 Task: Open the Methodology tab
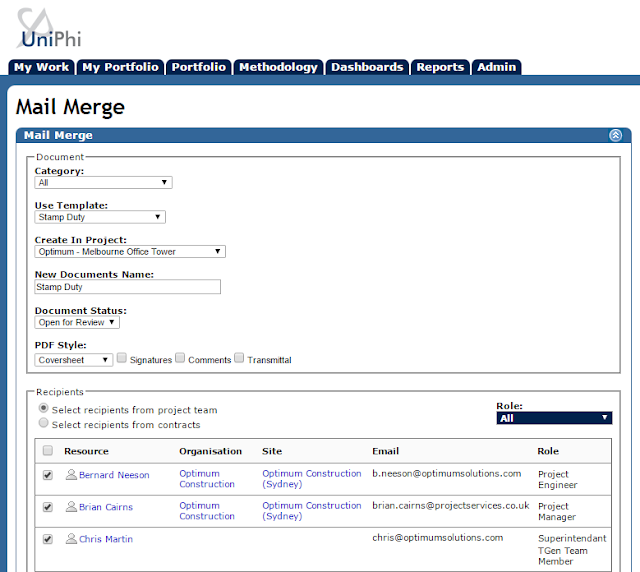point(278,67)
